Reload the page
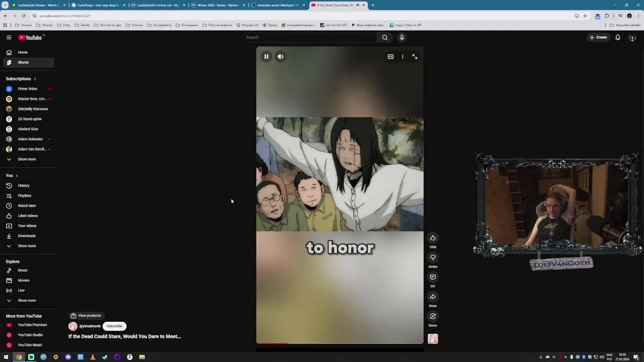Image resolution: width=644 pixels, height=362 pixels. pos(23,16)
